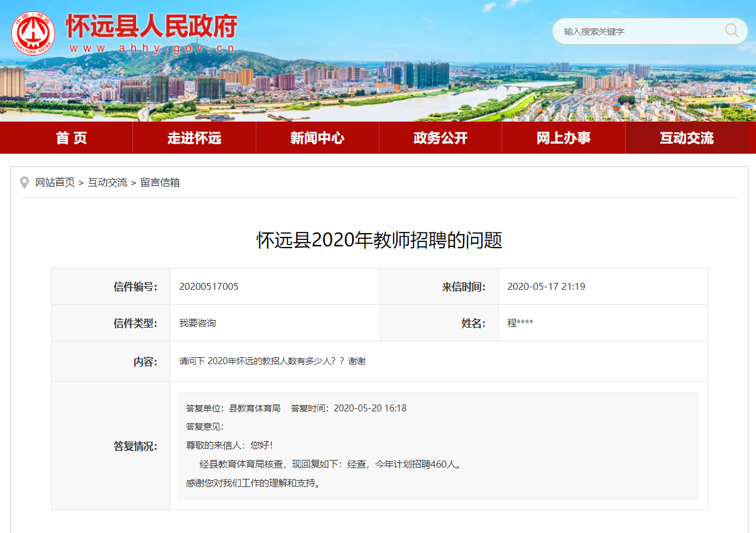Select 政务公开 in the red navigation bar

coord(440,138)
